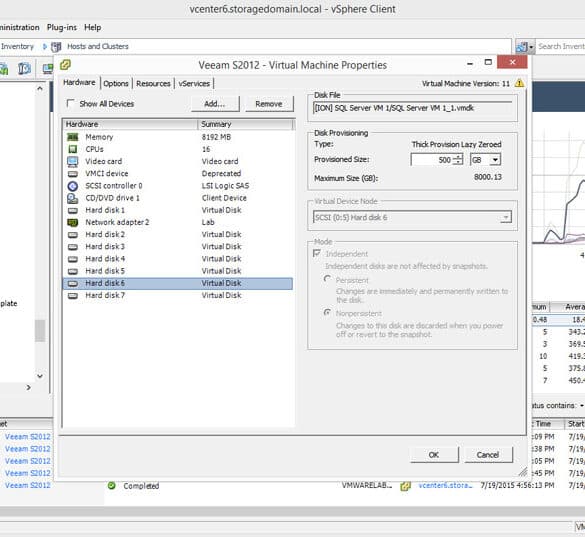The height and width of the screenshot is (537, 585).
Task: Click the Hard disk 3 icon
Action: [x=73, y=247]
